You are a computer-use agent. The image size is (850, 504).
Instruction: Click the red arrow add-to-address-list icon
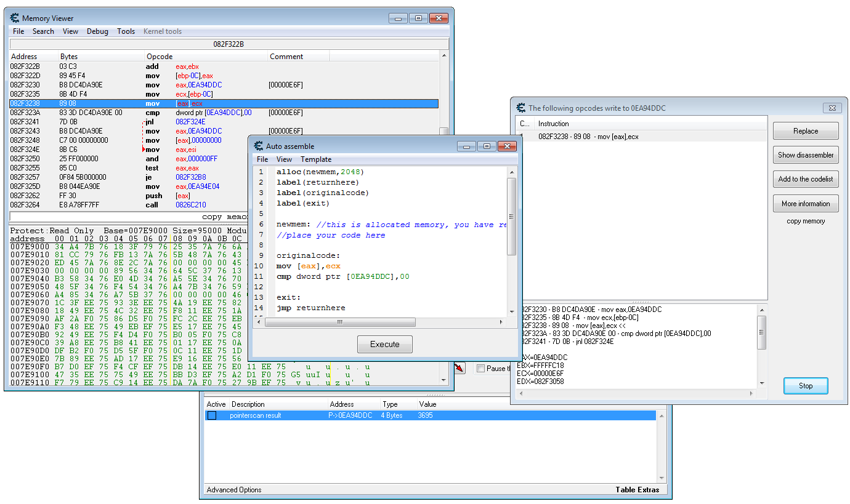click(459, 368)
